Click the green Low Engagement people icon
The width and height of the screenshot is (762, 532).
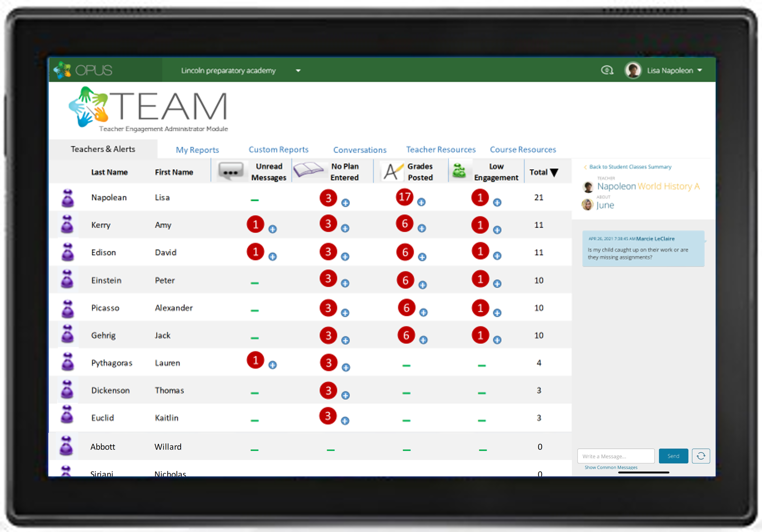coord(459,171)
